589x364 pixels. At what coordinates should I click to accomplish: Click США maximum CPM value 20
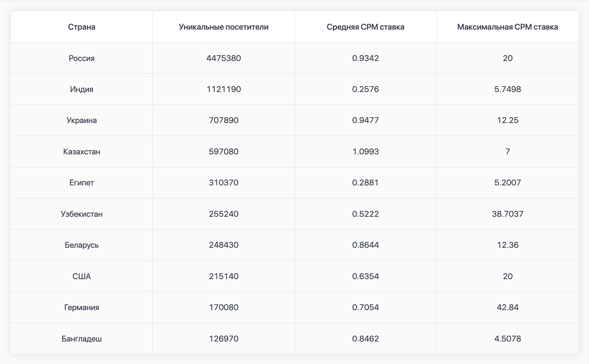click(x=507, y=276)
